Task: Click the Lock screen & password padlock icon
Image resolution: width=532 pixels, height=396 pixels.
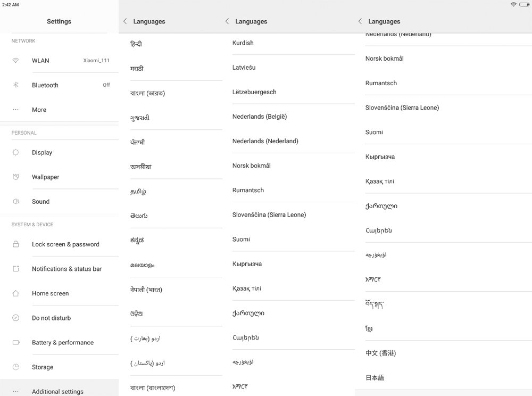Action: coord(16,244)
